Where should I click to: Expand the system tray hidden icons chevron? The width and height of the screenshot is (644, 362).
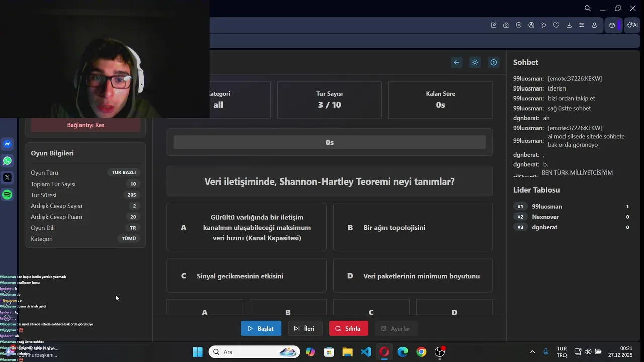coord(532,352)
